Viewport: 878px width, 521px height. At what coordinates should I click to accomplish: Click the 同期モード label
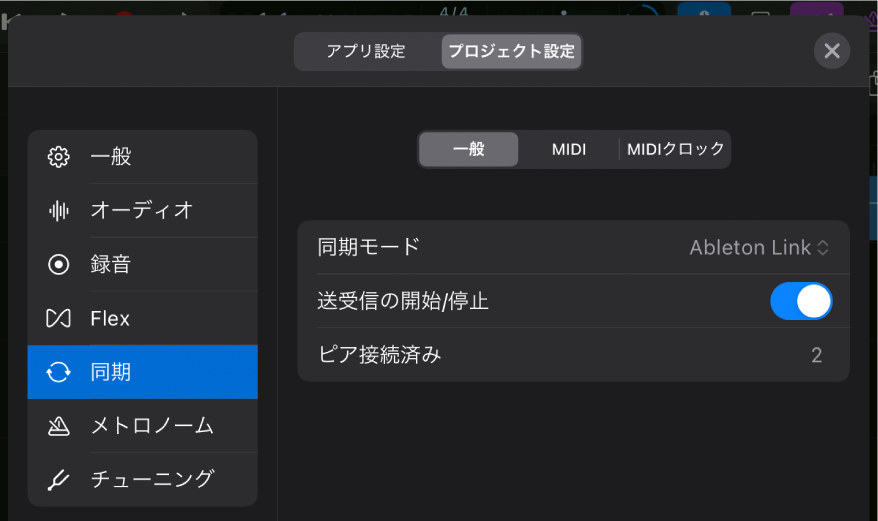click(368, 247)
